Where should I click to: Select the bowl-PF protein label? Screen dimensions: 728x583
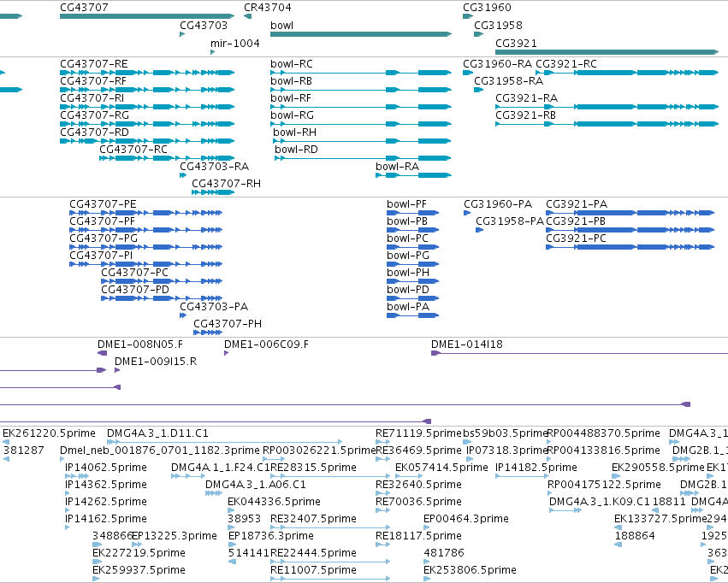(406, 204)
